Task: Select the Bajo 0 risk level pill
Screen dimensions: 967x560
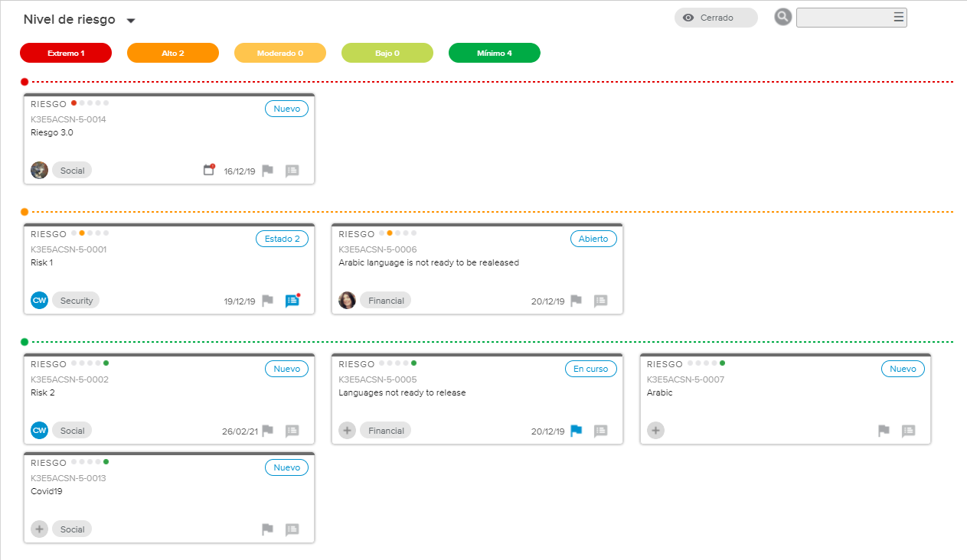Action: [387, 53]
